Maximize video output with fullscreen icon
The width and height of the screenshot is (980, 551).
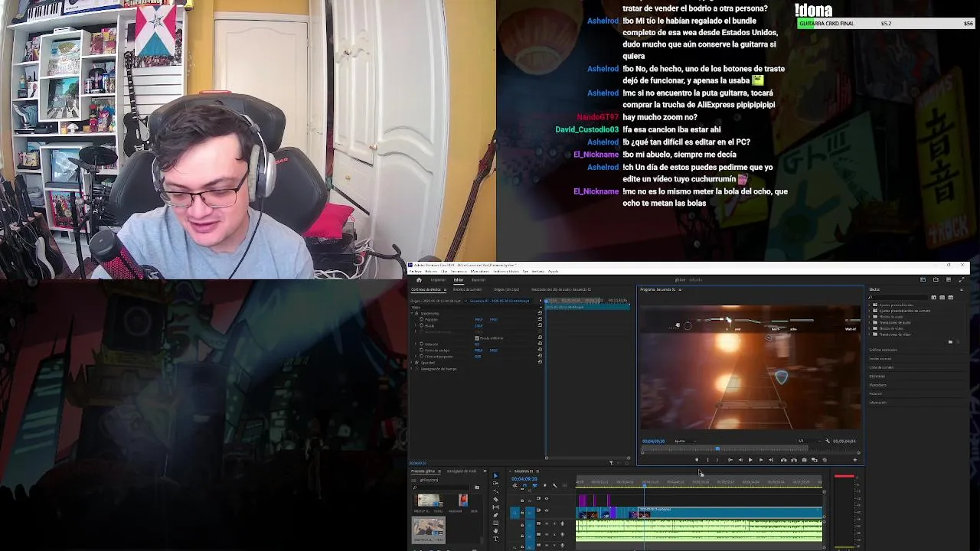coord(962,279)
